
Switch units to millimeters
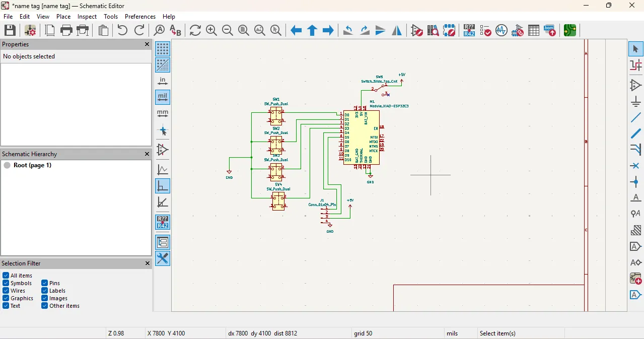tap(163, 113)
